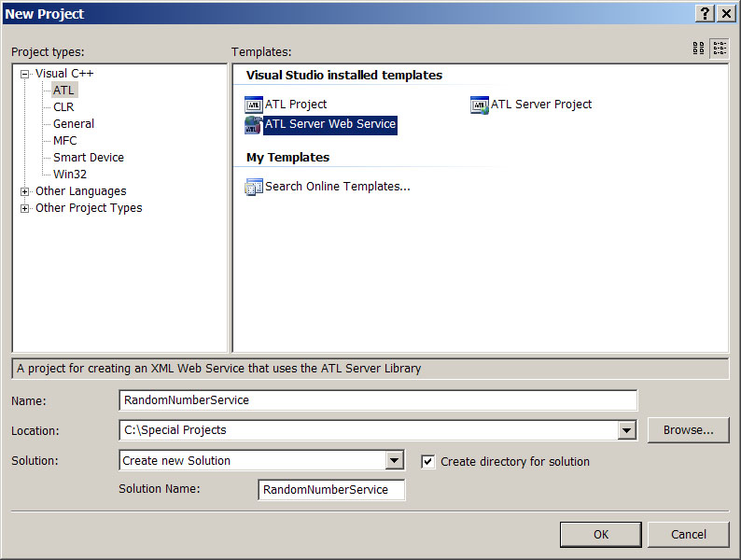Close the New Project dialog
Image resolution: width=741 pixels, height=560 pixels.
click(726, 13)
